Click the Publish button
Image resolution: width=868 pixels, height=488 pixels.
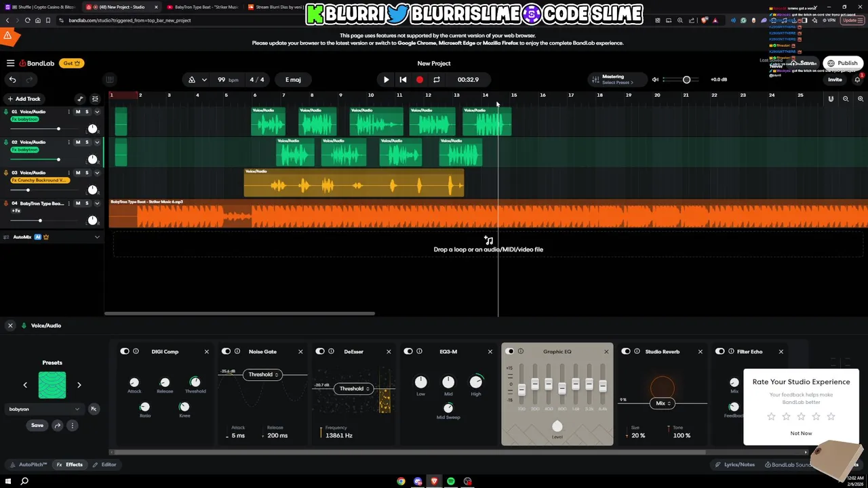pos(843,63)
